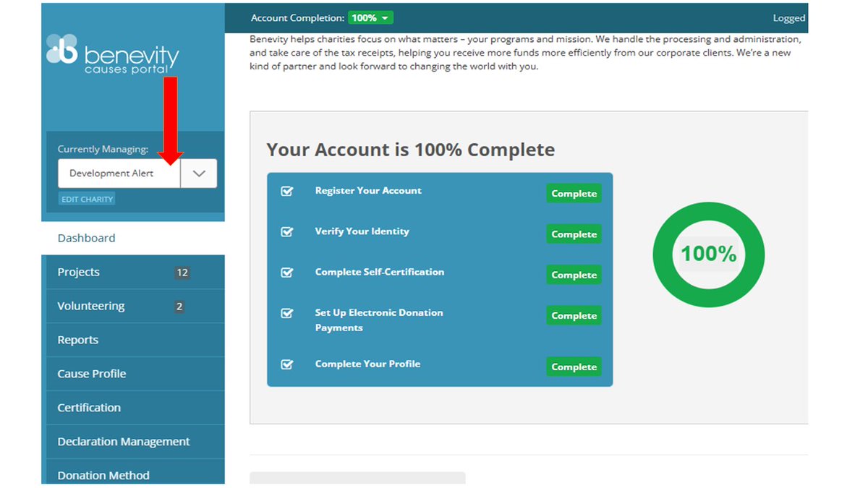
Task: Select Certification in the sidebar
Action: pos(135,408)
